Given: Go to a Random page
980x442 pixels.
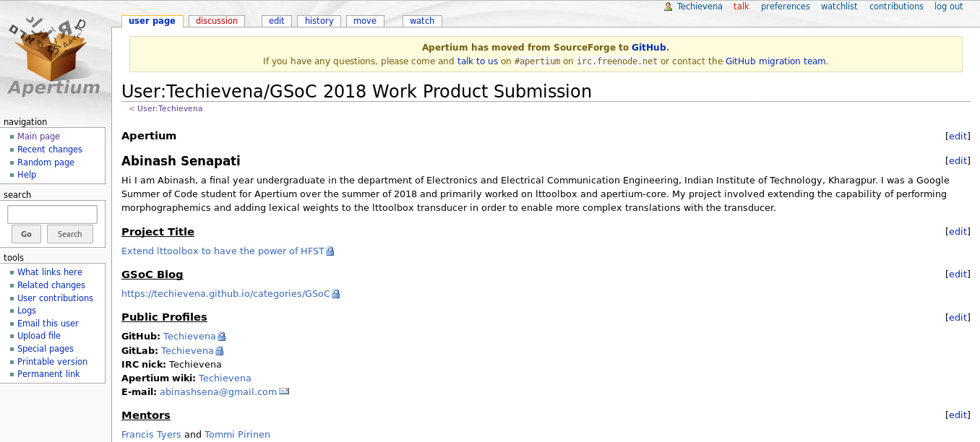Looking at the screenshot, I should 46,162.
